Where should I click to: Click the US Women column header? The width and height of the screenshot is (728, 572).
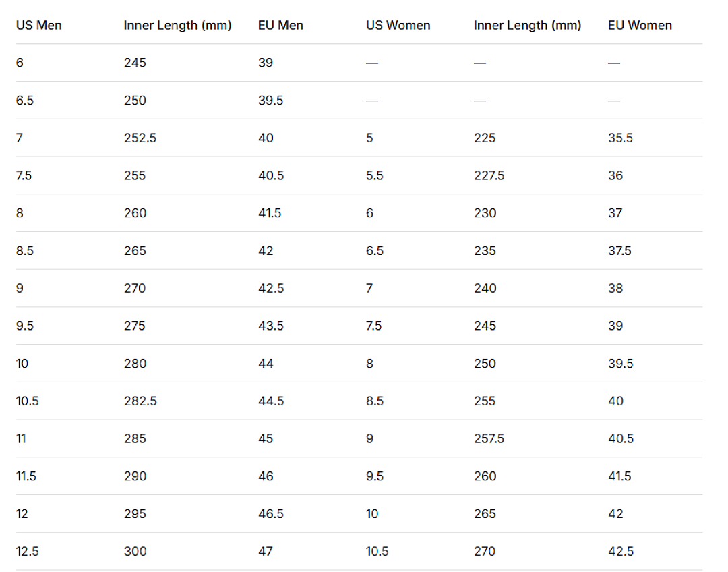coord(398,25)
